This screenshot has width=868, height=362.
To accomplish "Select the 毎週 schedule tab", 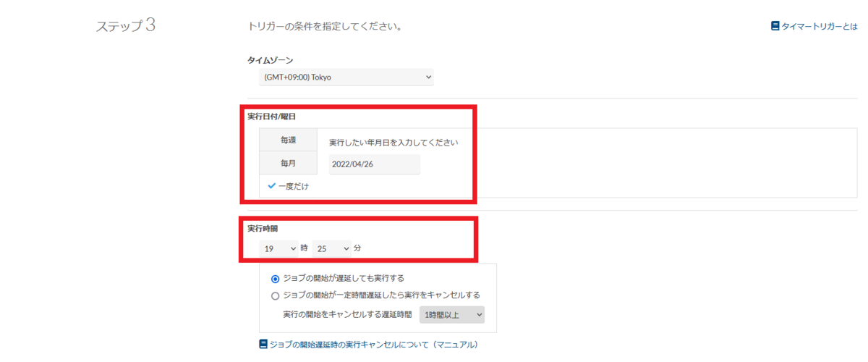I will pyautogui.click(x=289, y=140).
